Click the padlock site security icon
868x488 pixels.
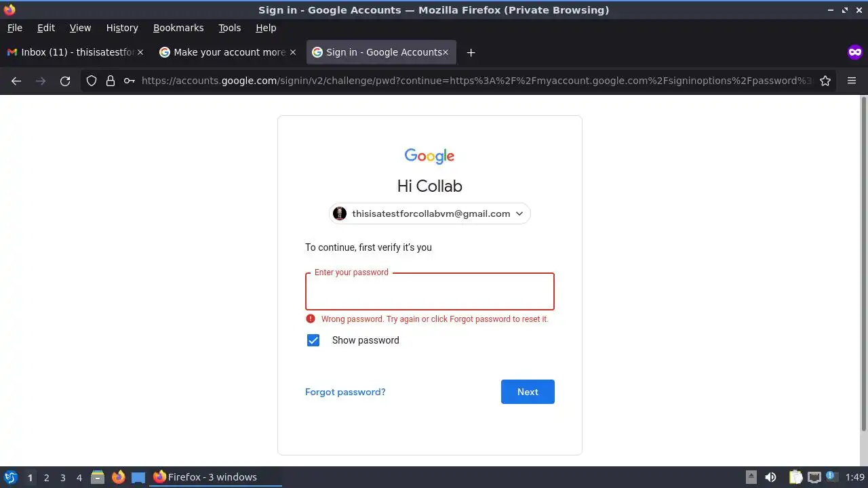(x=111, y=81)
